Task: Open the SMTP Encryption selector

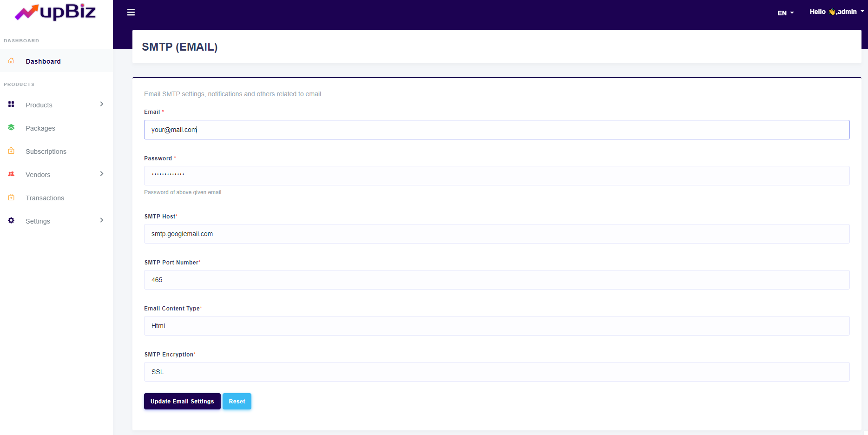Action: point(496,372)
